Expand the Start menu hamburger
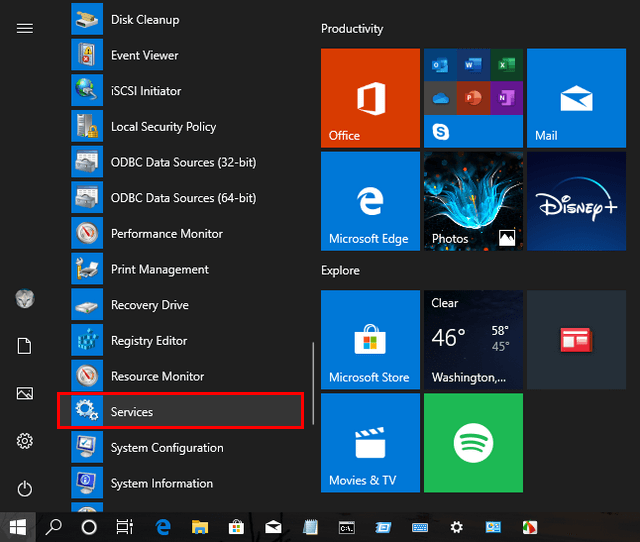Image resolution: width=640 pixels, height=542 pixels. [25, 28]
